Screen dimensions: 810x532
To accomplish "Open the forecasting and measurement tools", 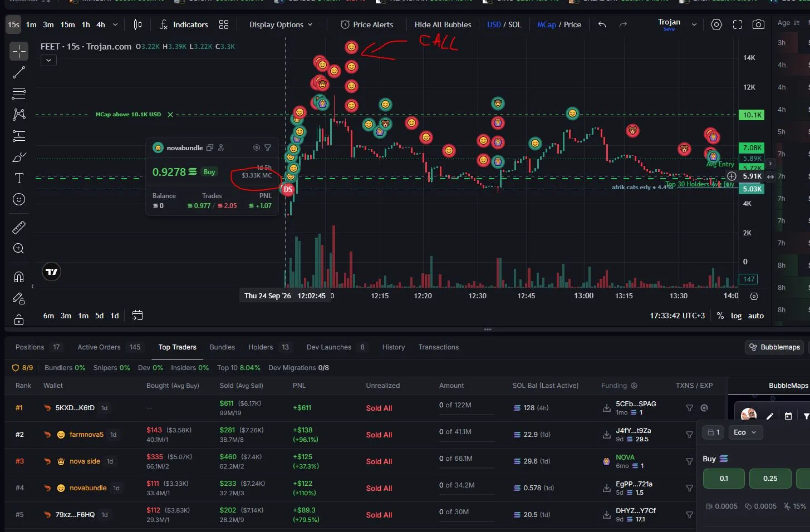I will [19, 136].
